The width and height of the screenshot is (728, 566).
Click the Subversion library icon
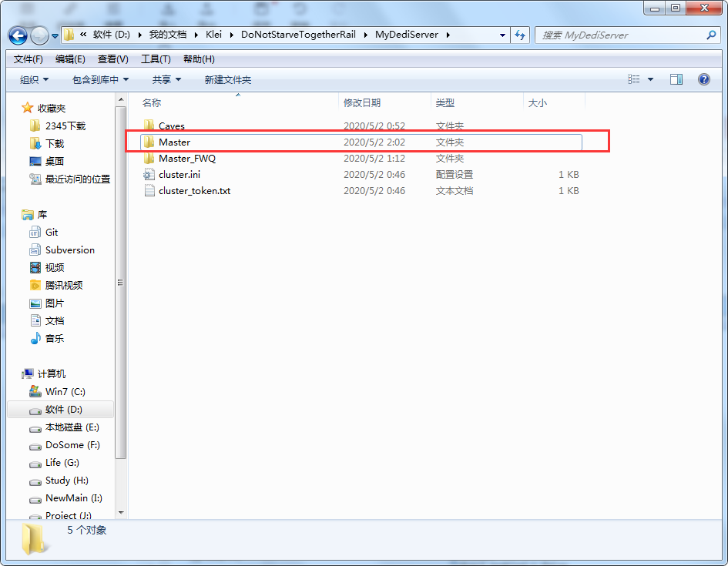pos(35,250)
